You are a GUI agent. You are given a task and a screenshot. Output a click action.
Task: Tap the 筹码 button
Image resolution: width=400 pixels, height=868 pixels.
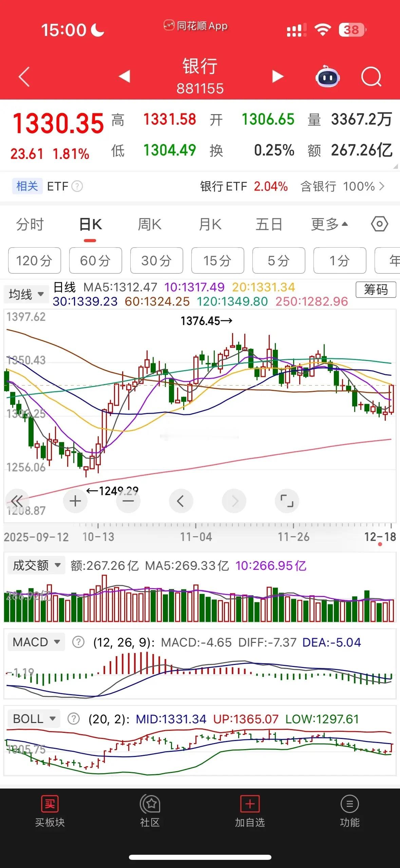tap(376, 290)
